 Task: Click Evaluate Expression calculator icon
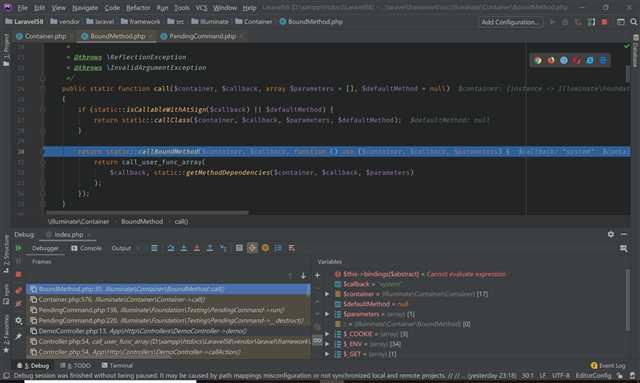[239, 248]
